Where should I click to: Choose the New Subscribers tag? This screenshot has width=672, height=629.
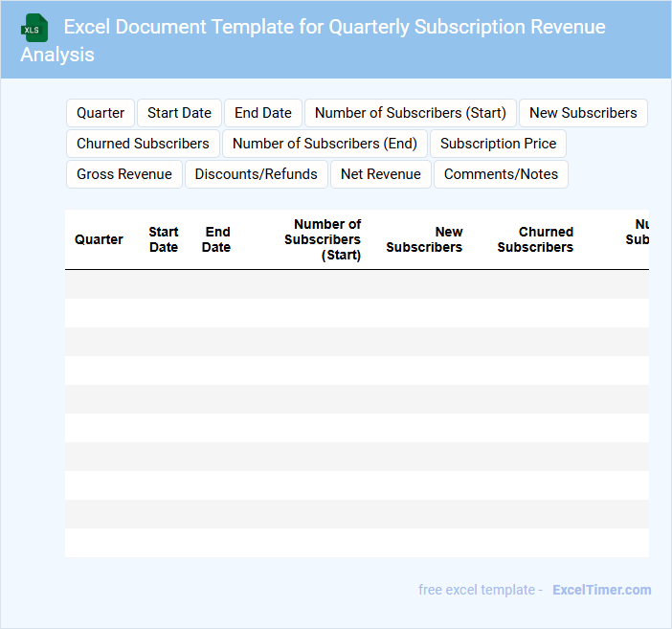click(582, 113)
